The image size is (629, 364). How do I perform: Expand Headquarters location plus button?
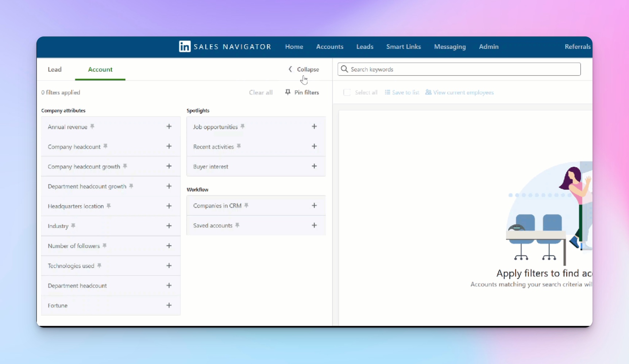tap(169, 206)
